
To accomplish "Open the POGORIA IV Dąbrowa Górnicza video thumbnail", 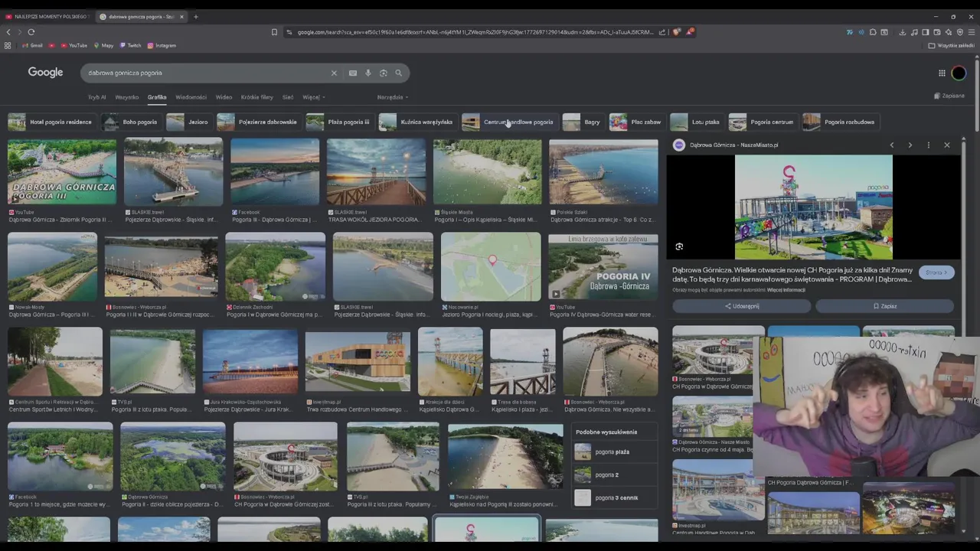I will [603, 267].
